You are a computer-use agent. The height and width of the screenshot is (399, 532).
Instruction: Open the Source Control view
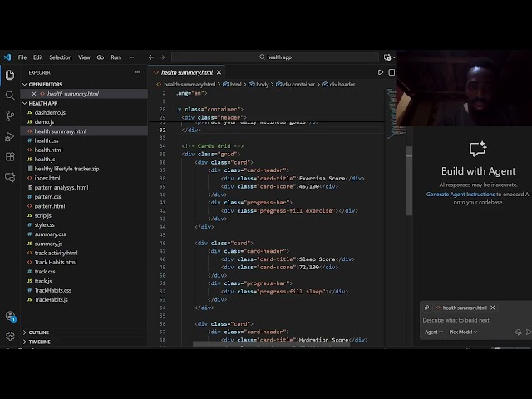[10, 116]
